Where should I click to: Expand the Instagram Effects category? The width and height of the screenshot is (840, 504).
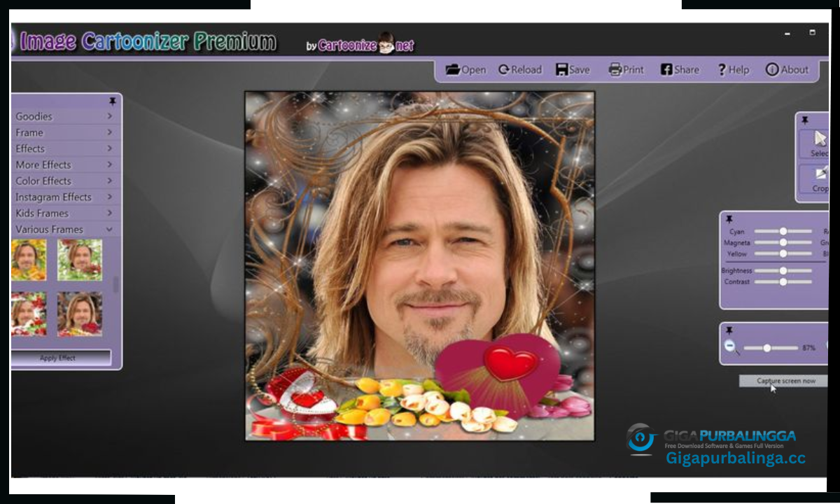coord(66,197)
